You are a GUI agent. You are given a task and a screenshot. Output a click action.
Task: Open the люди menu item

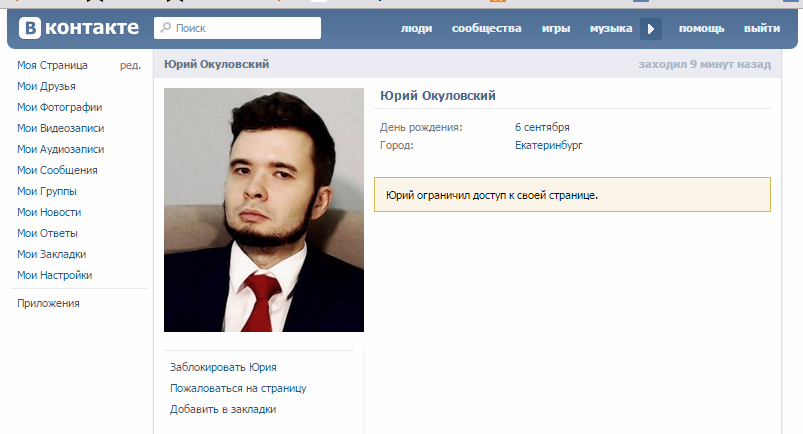416,28
